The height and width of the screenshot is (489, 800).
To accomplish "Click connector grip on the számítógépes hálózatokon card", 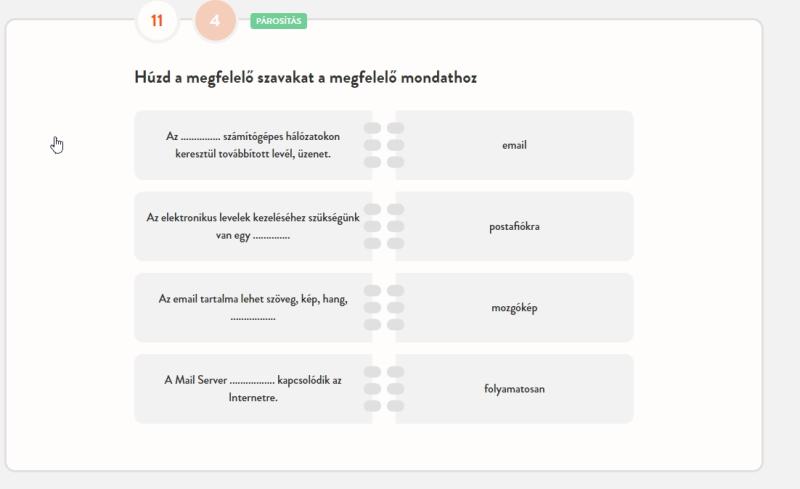I will pos(372,145).
